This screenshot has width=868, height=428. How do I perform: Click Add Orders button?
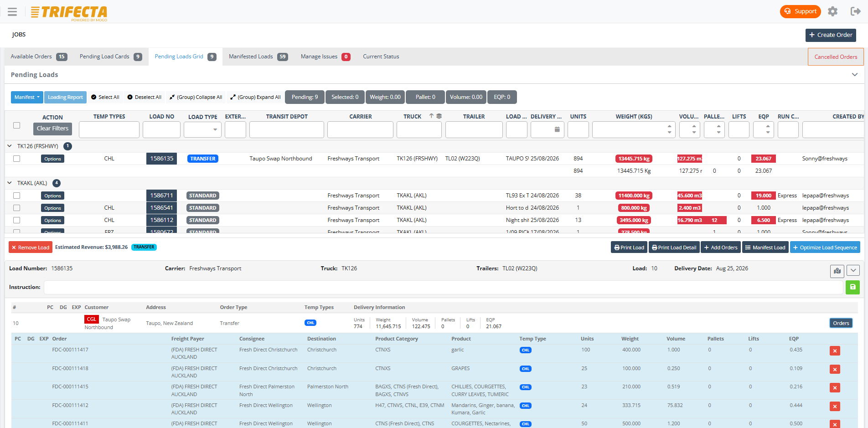pyautogui.click(x=721, y=248)
